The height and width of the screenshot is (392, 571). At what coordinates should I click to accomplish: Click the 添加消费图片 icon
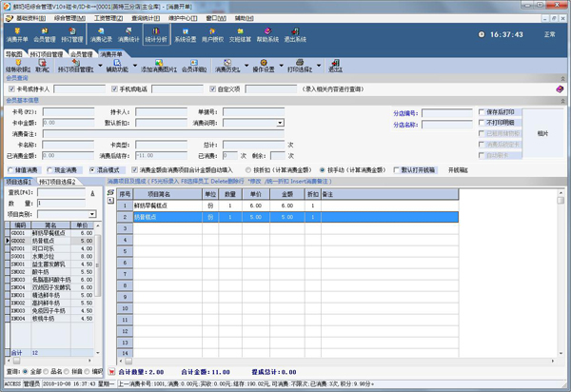158,66
